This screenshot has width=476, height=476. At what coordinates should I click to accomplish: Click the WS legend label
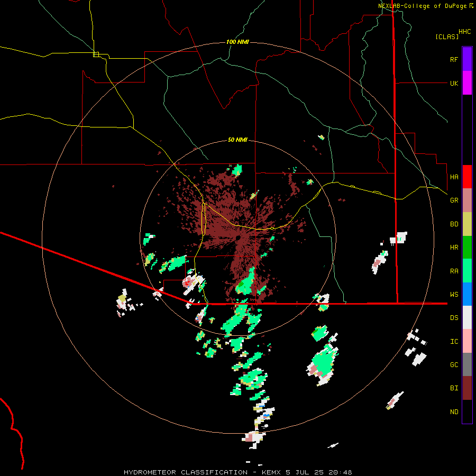click(x=454, y=295)
